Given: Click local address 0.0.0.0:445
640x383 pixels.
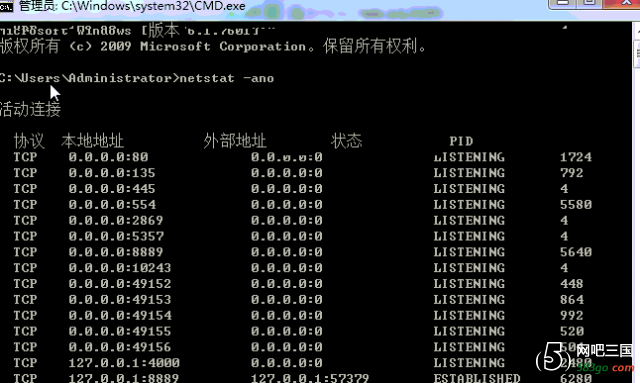Looking at the screenshot, I should coord(112,189).
